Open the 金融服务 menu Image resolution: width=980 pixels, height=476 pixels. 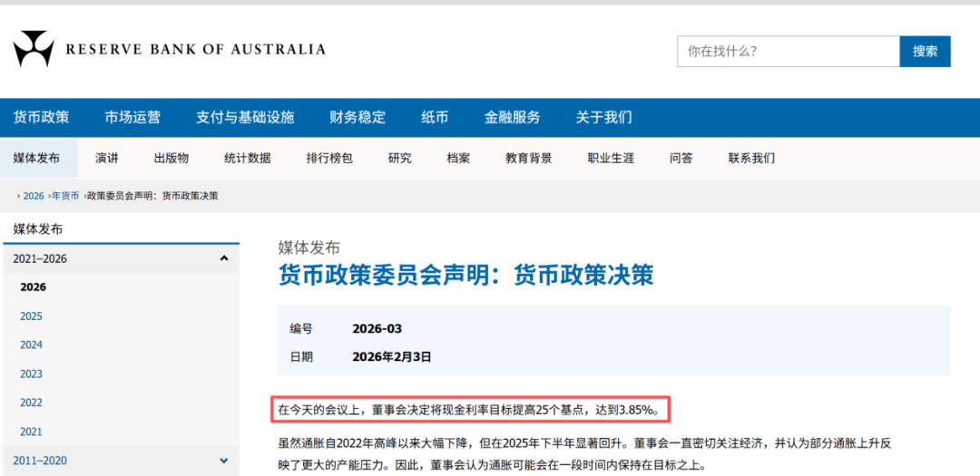tap(512, 118)
